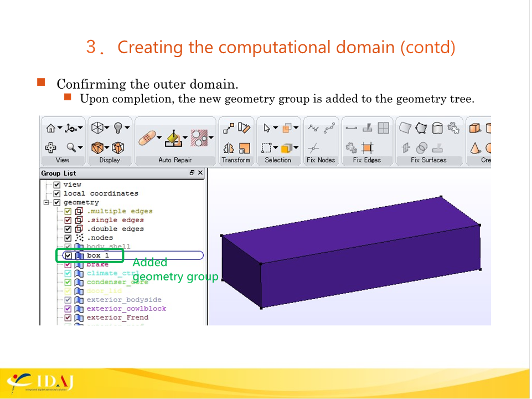Collapse the geometry tree node
The width and height of the screenshot is (532, 399).
point(48,202)
